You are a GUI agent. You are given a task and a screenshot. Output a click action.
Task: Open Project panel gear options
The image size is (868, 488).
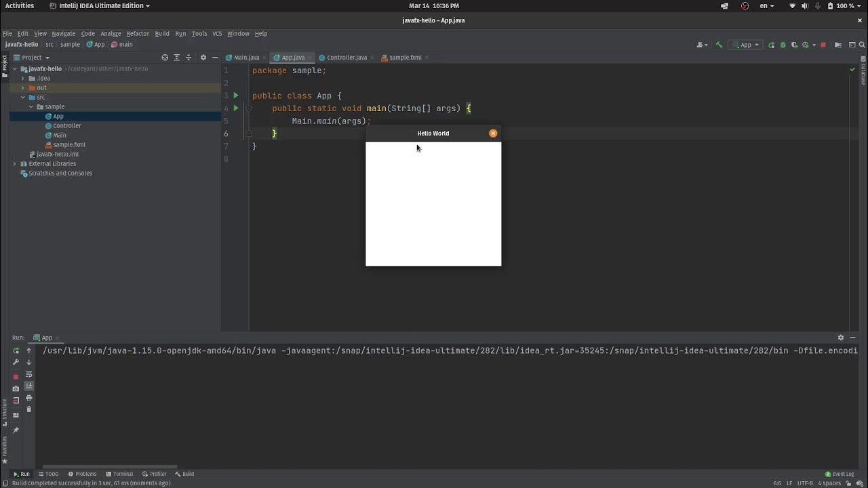click(x=203, y=58)
